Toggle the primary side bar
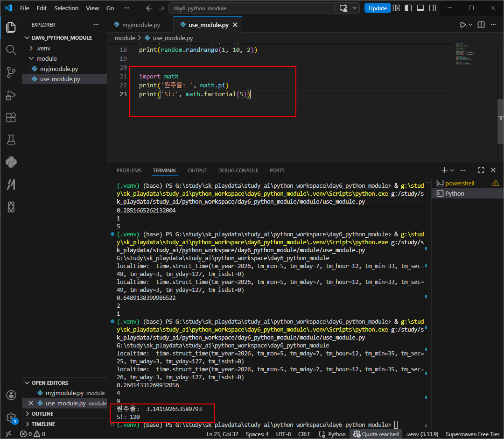This screenshot has height=439, width=504. (x=408, y=8)
